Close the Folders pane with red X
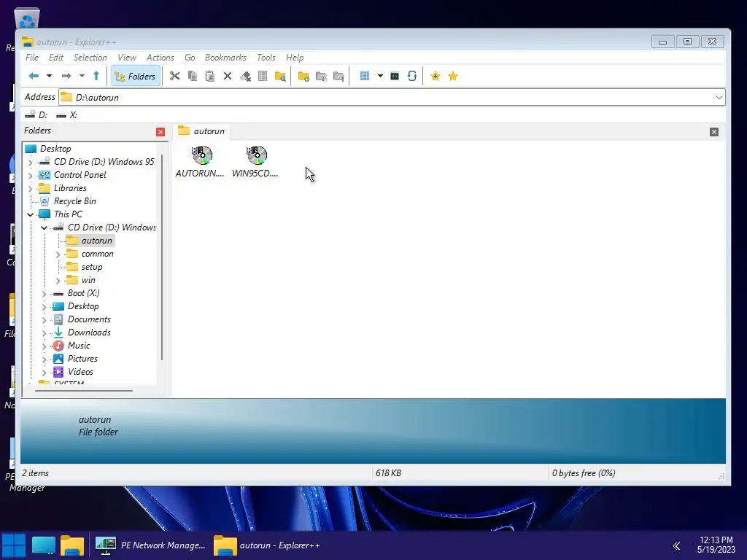The width and height of the screenshot is (747, 560). 160,132
